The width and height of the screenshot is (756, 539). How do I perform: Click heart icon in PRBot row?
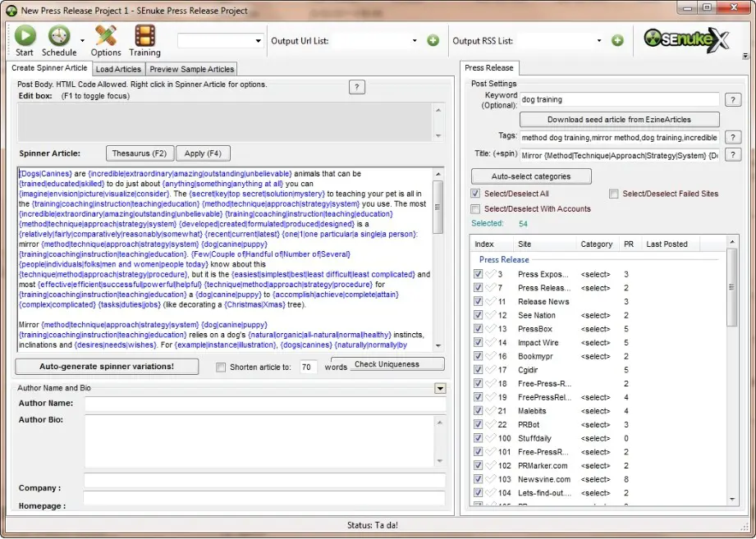pos(490,424)
